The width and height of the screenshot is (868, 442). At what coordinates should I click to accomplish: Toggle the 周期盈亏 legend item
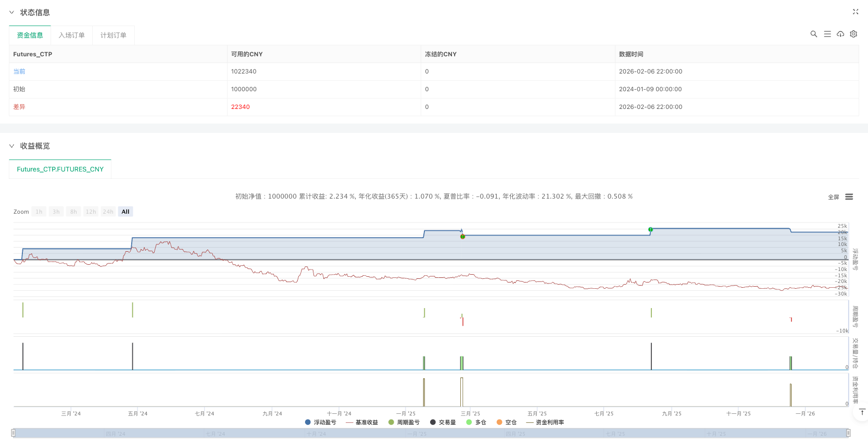[404, 422]
